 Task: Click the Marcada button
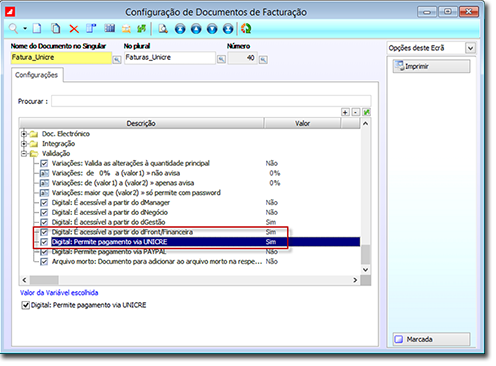(432, 339)
